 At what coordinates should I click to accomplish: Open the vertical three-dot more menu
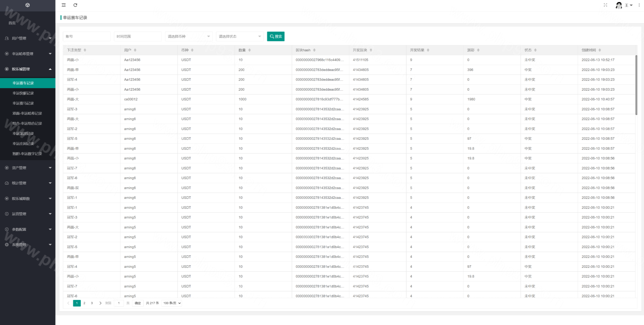pyautogui.click(x=639, y=5)
